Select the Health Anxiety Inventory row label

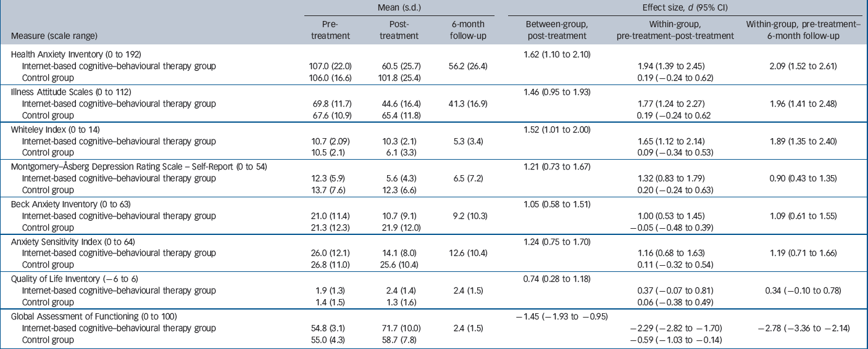click(x=77, y=55)
